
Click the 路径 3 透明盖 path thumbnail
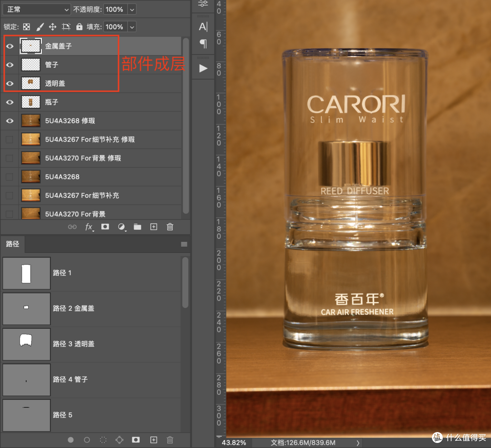(26, 344)
